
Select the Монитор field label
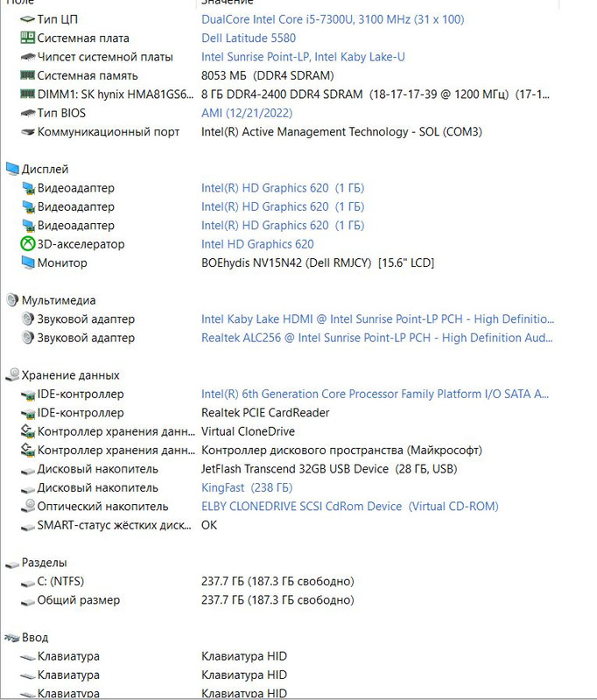click(62, 262)
